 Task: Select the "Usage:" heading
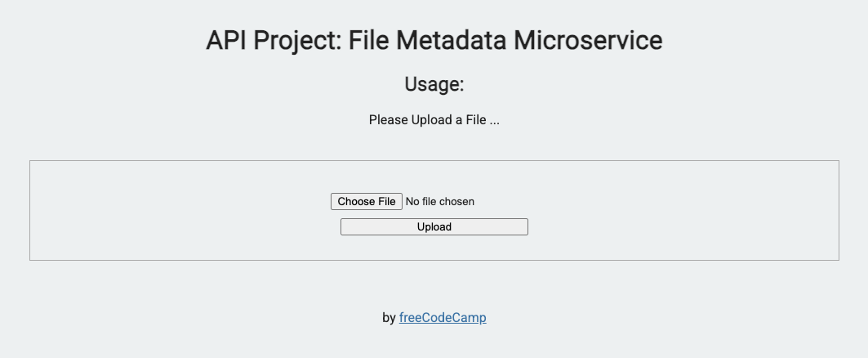click(434, 84)
